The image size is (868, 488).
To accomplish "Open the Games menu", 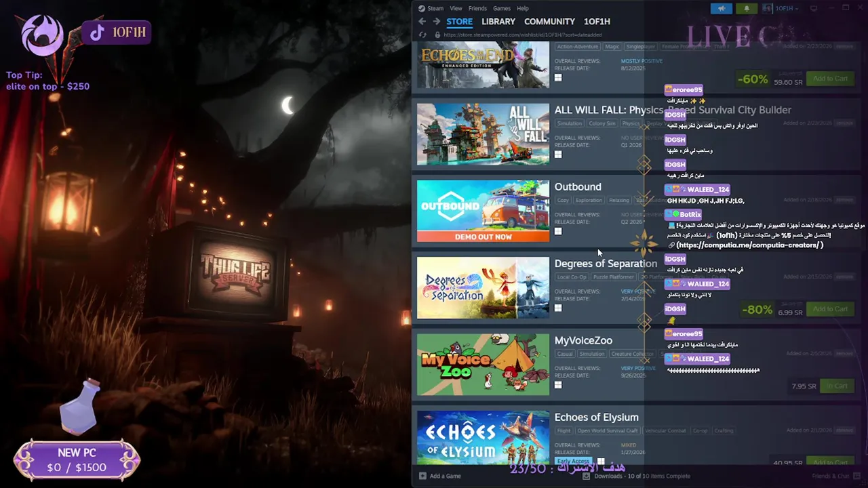I will click(x=502, y=8).
